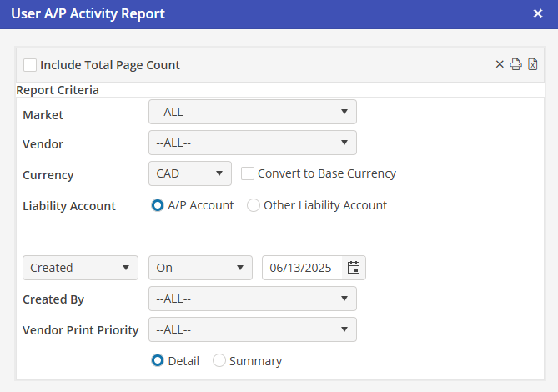The image size is (558, 392).
Task: Open the Created date type dropdown
Action: pos(80,268)
